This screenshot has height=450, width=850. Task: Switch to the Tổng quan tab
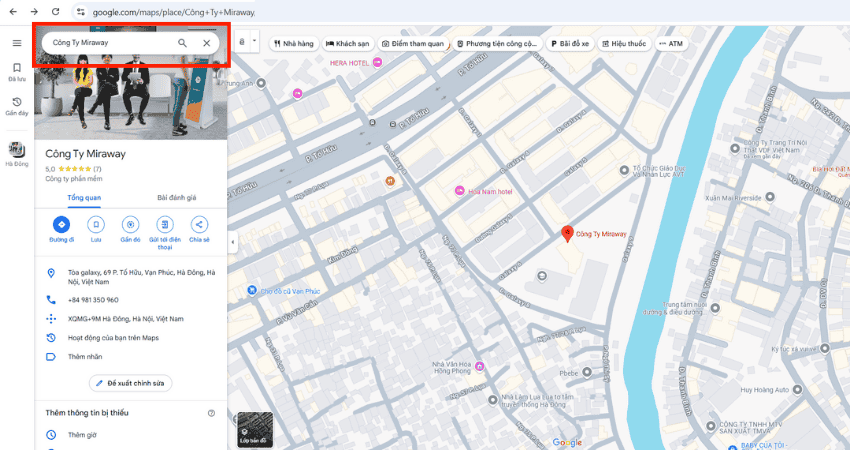tap(84, 197)
